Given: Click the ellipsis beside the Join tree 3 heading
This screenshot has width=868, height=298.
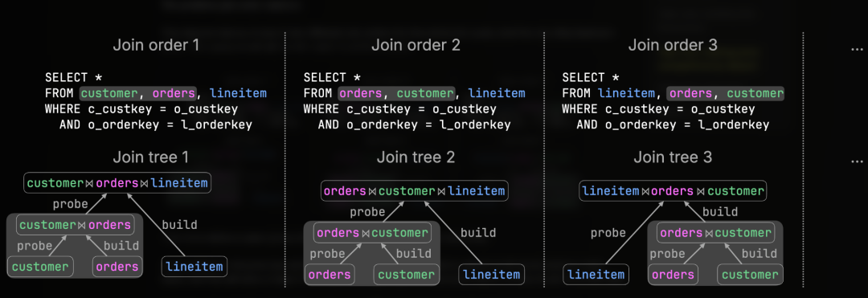Looking at the screenshot, I should coord(857,162).
